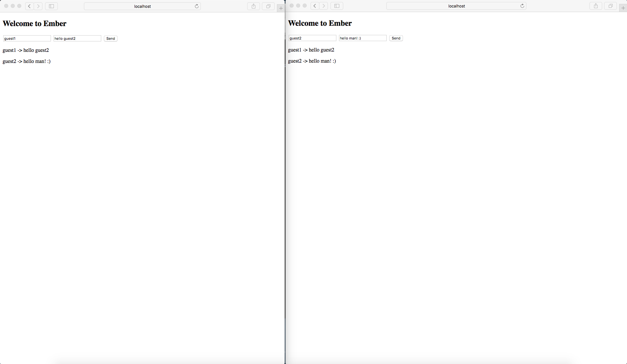Click Send button in left window

pos(111,38)
